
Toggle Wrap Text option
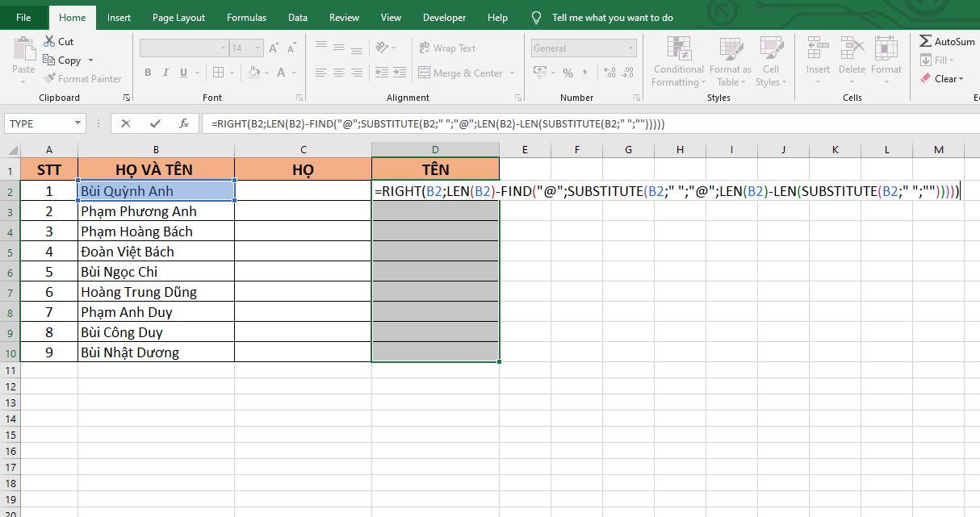coord(447,48)
